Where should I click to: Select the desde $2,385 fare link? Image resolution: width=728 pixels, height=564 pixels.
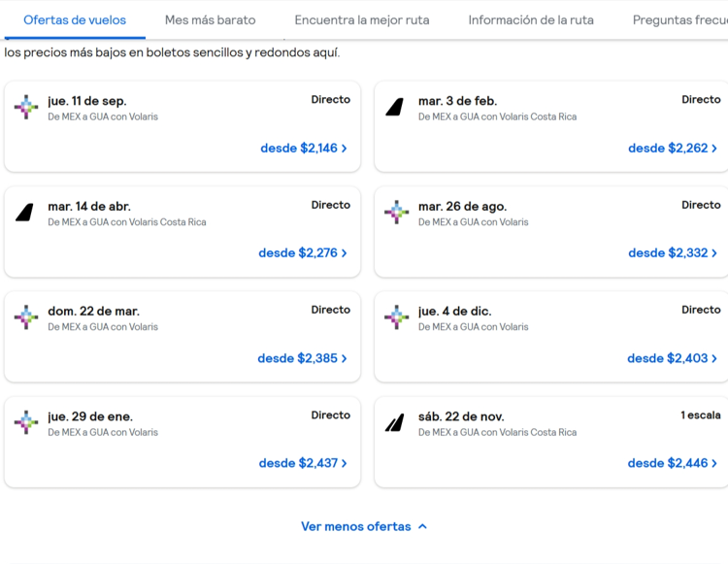click(302, 358)
